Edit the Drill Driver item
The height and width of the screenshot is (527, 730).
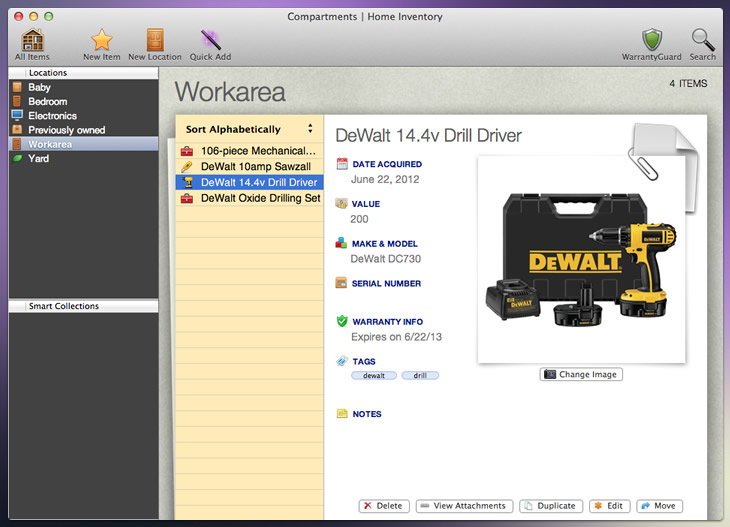609,506
